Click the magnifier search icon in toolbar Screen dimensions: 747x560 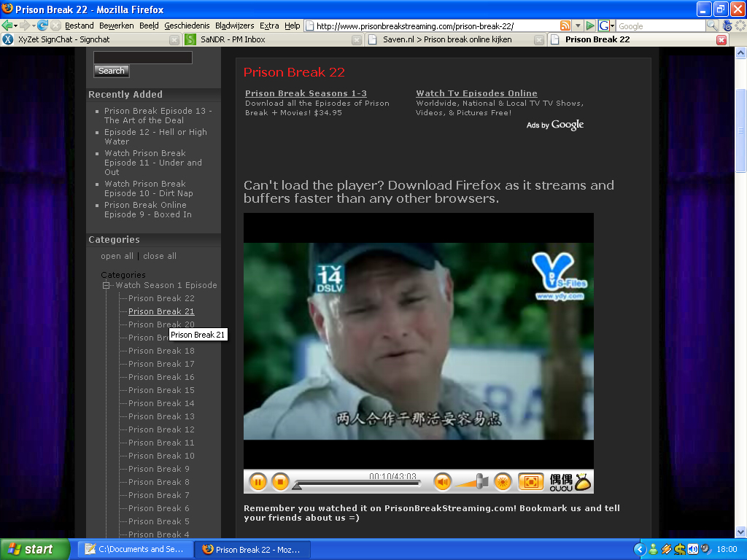point(712,26)
